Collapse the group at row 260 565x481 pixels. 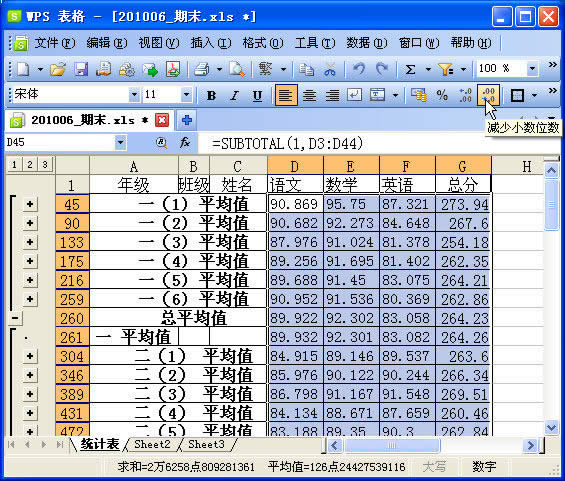[x=15, y=318]
